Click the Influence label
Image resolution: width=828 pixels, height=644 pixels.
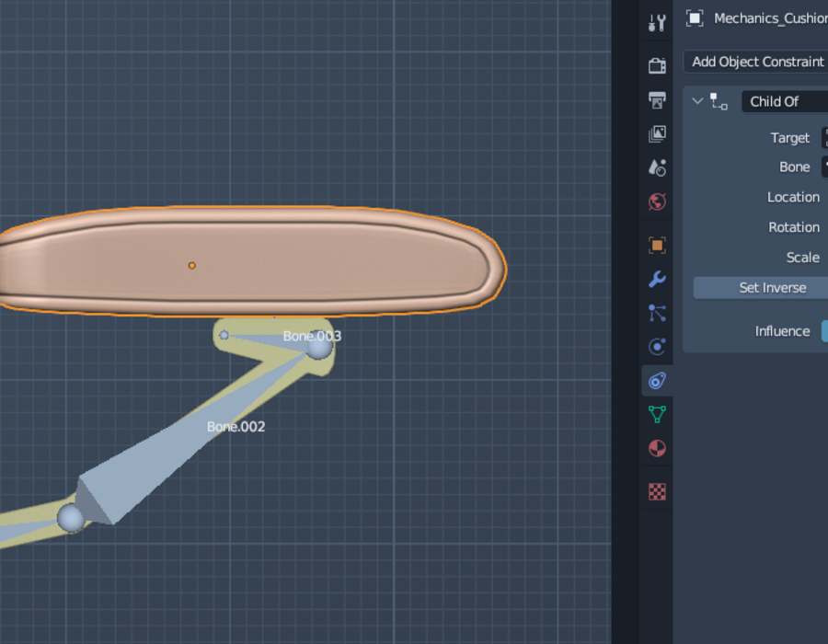(x=782, y=331)
